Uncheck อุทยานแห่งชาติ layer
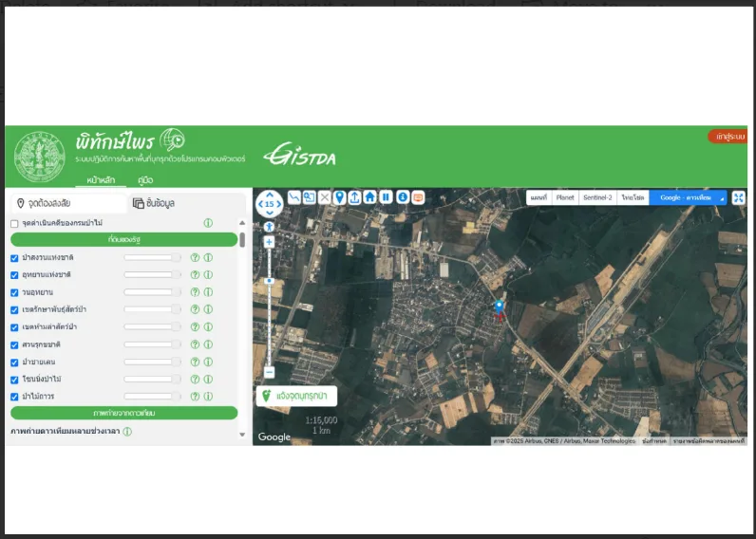This screenshot has height=539, width=756. 14,275
